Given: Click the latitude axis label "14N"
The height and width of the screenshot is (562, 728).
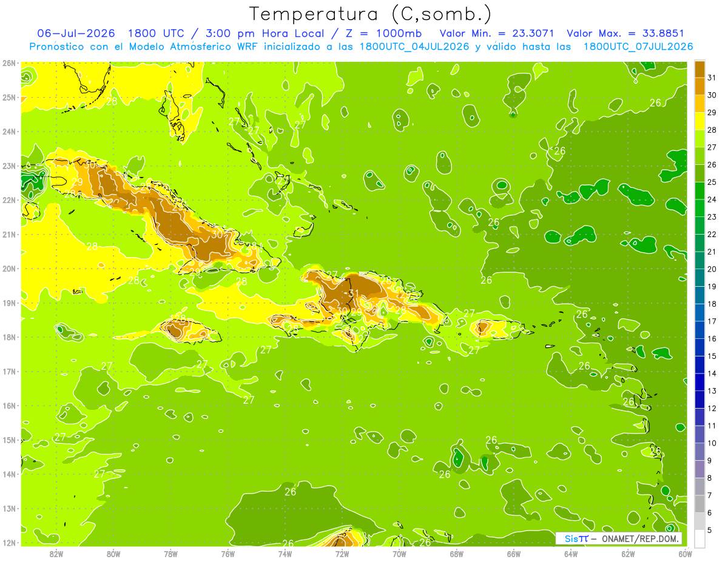Looking at the screenshot, I should pos(8,474).
